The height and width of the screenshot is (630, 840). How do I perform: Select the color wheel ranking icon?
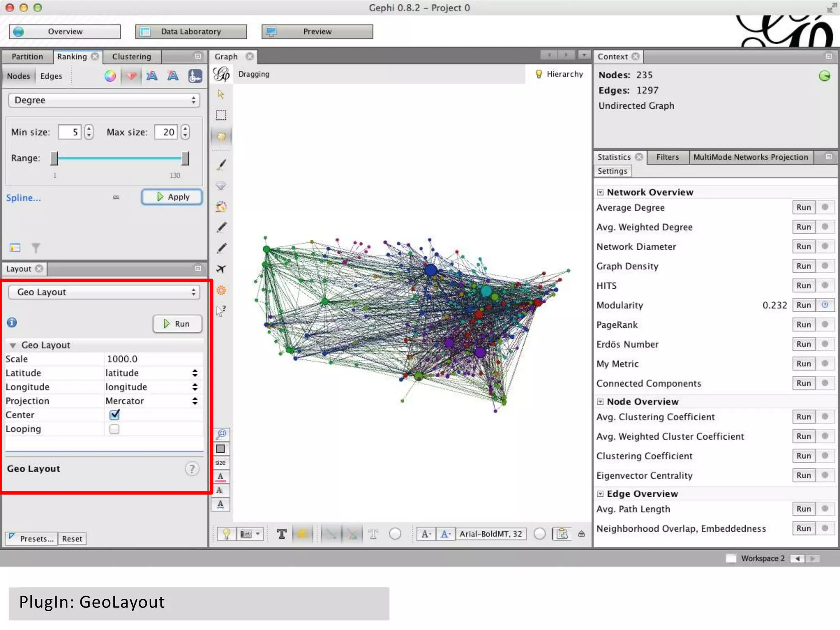pyautogui.click(x=110, y=76)
